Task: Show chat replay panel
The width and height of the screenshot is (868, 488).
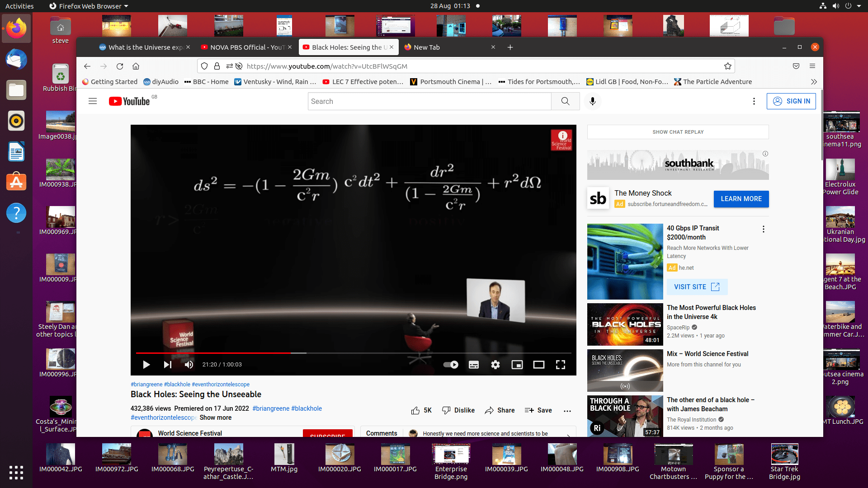Action: (678, 132)
